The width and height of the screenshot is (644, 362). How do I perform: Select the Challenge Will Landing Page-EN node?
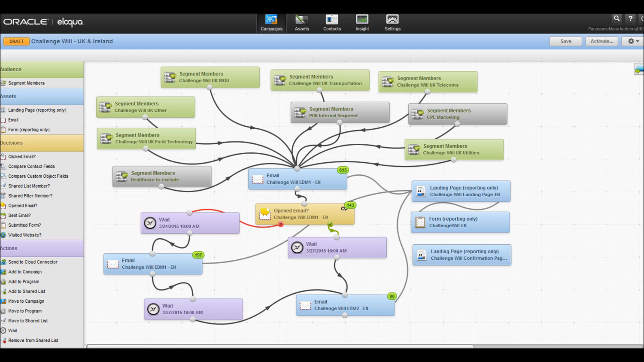click(461, 191)
